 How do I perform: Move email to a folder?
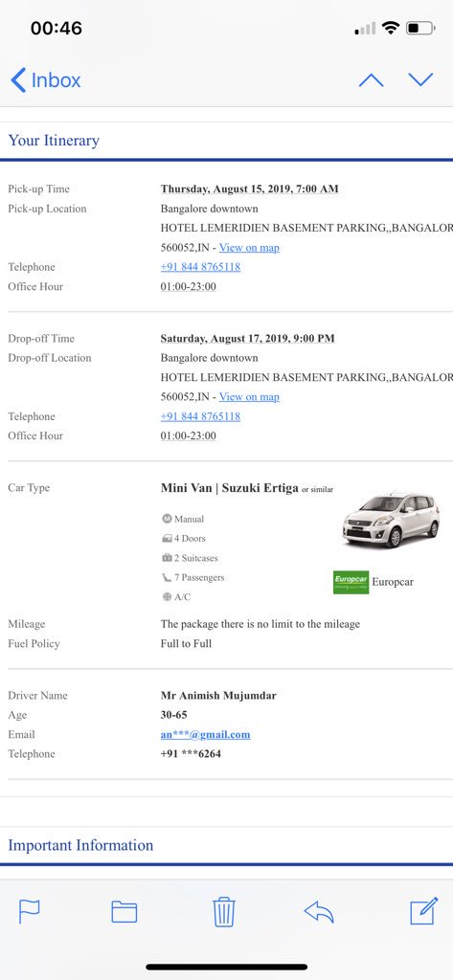[x=124, y=912]
